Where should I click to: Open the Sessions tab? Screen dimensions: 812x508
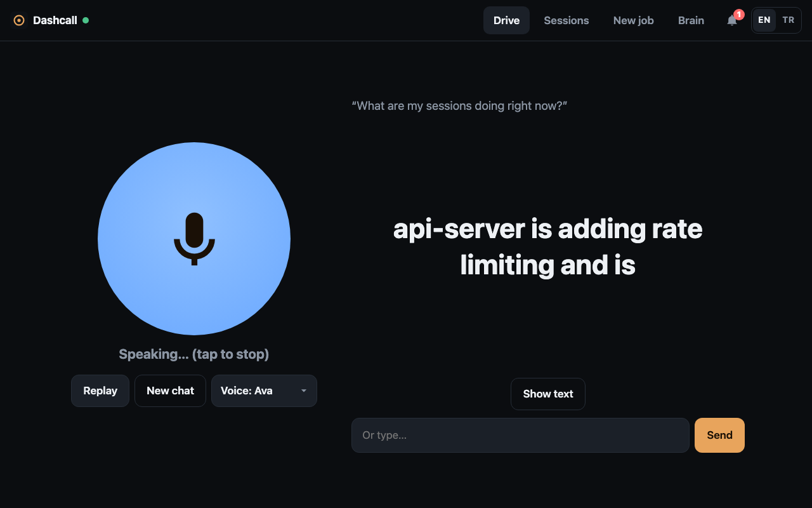[566, 20]
